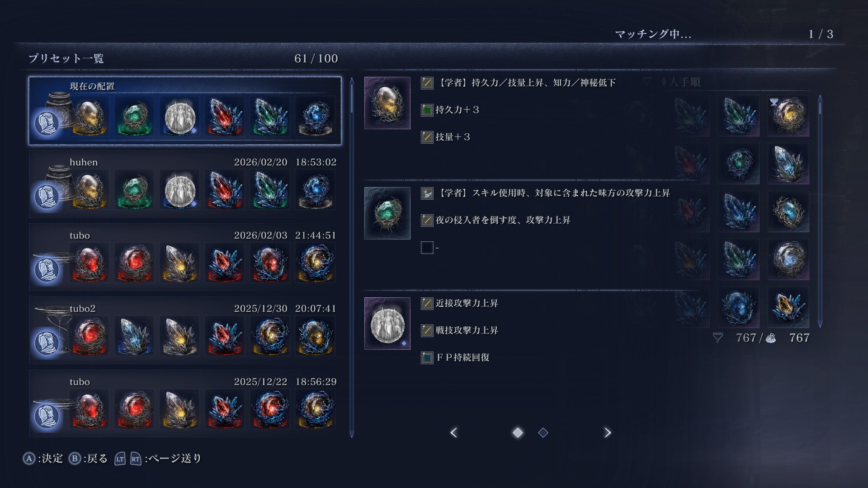This screenshot has height=488, width=868.
Task: Click the preset list scrollbar
Action: 352,258
